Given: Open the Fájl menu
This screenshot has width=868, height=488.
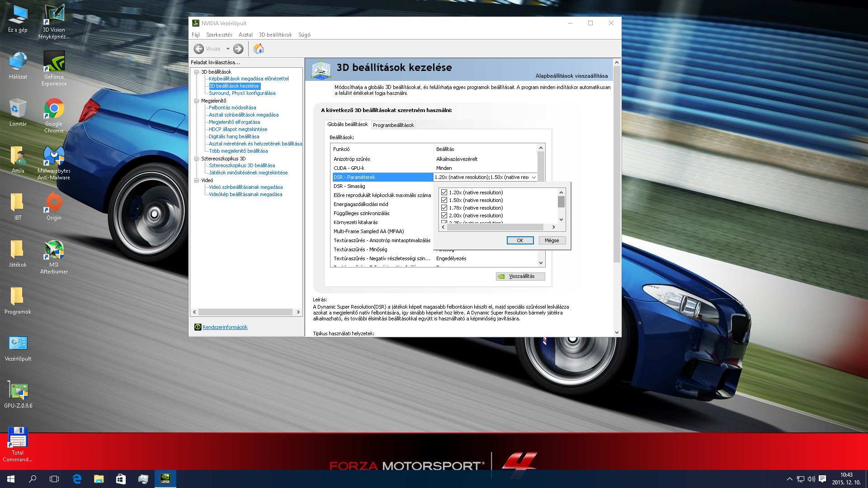Looking at the screenshot, I should pyautogui.click(x=195, y=35).
